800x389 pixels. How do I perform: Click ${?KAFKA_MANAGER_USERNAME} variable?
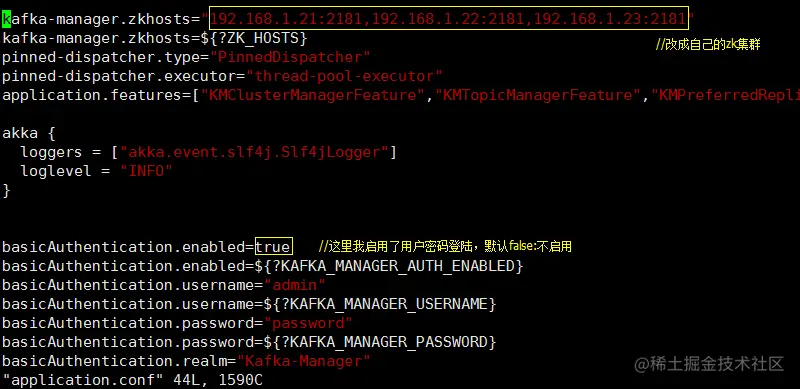coord(380,304)
